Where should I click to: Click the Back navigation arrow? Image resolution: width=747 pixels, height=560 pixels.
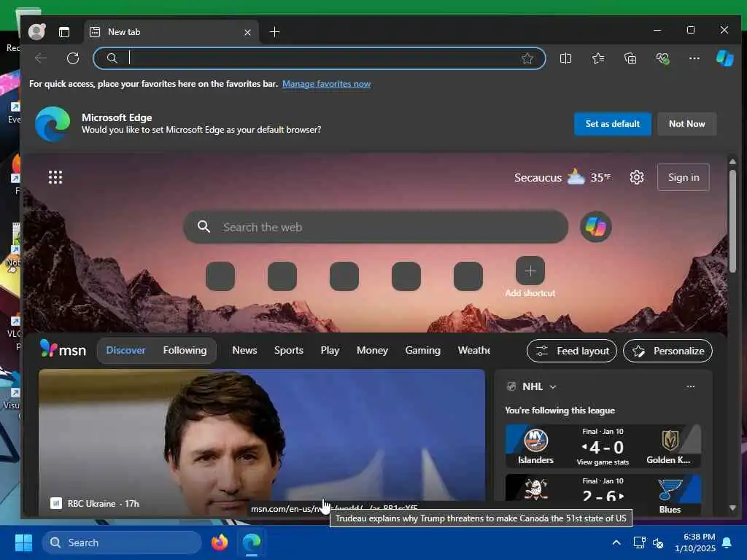point(41,58)
